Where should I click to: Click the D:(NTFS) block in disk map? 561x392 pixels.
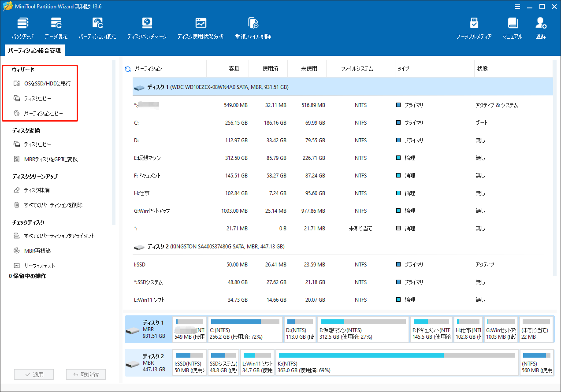point(300,329)
